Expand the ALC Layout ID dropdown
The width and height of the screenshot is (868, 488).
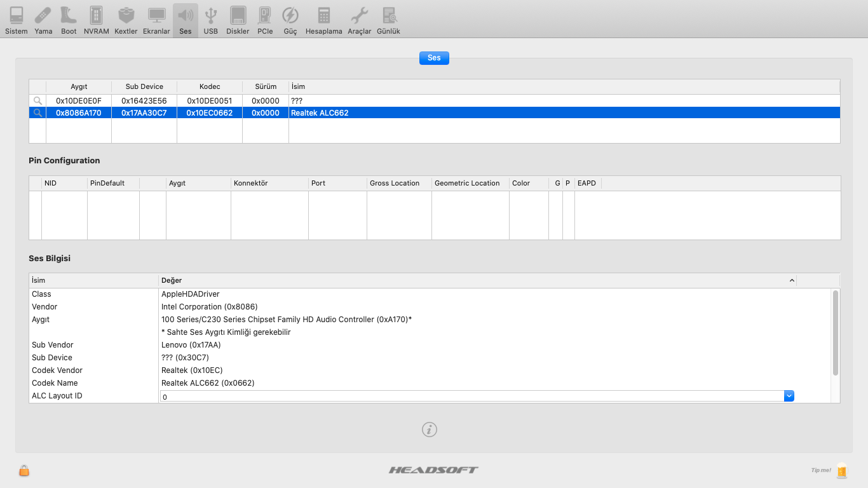click(x=789, y=396)
